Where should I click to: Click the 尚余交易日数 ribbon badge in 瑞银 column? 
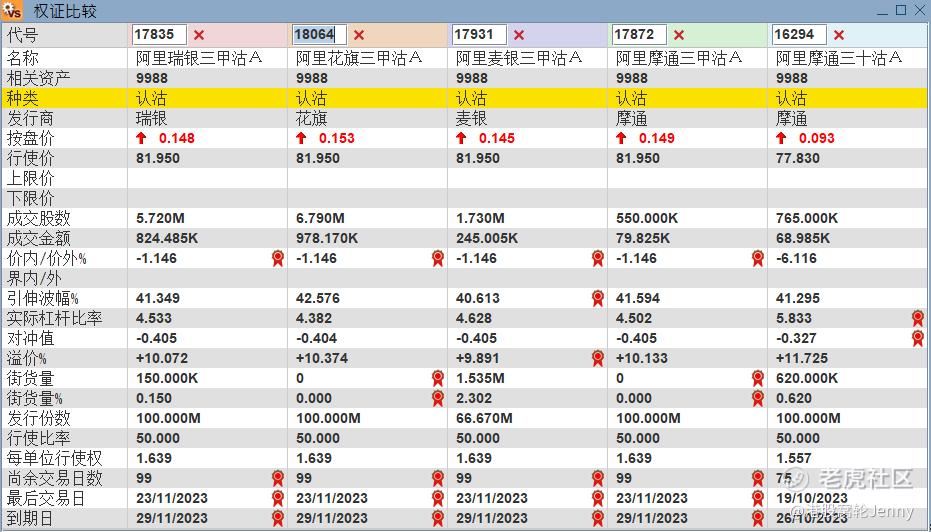click(x=278, y=478)
